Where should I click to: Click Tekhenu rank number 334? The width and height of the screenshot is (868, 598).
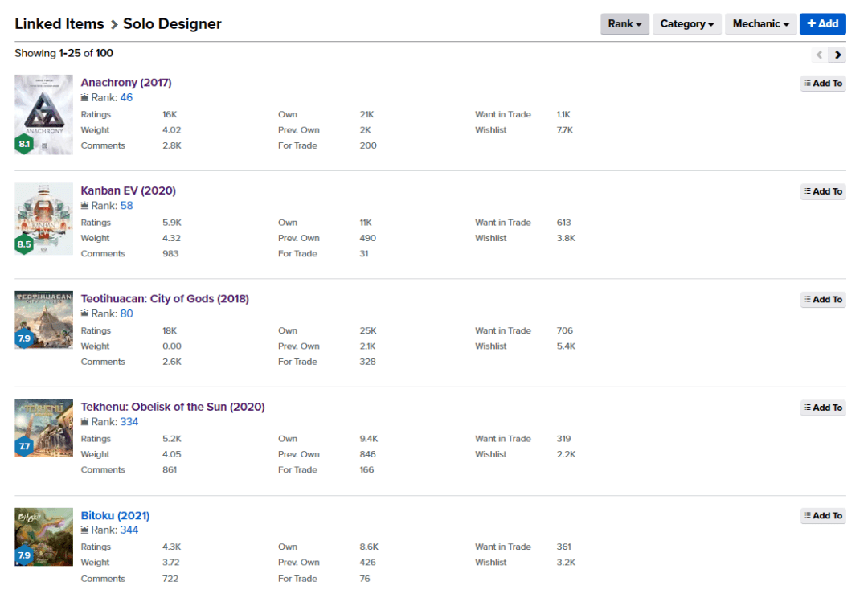point(129,422)
